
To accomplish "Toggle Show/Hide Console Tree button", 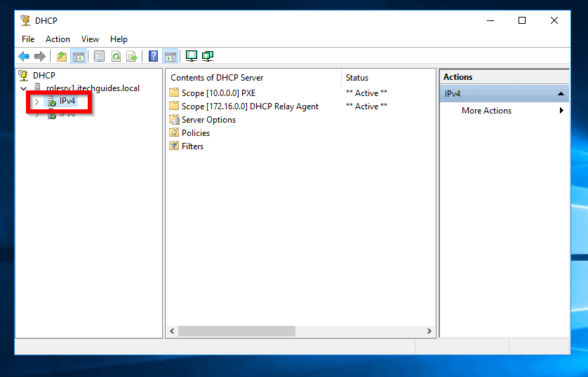I will [x=79, y=57].
